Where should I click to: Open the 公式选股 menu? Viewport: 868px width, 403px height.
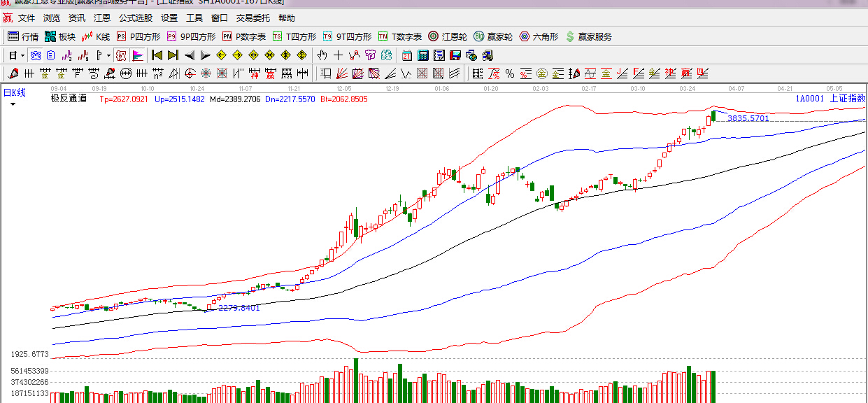coord(135,18)
